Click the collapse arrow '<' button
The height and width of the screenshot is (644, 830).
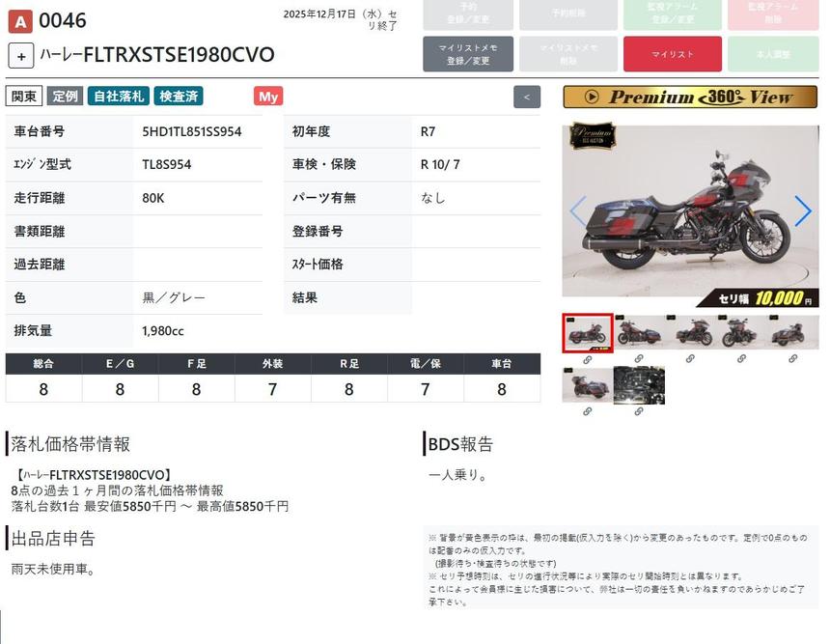(x=527, y=97)
